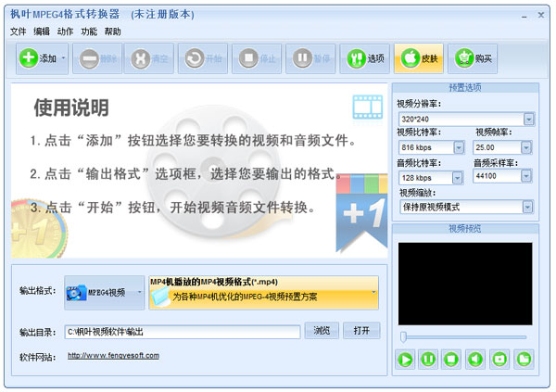The image size is (556, 392).
Task: Open the MP4 format preset dropdown
Action: 263,293
